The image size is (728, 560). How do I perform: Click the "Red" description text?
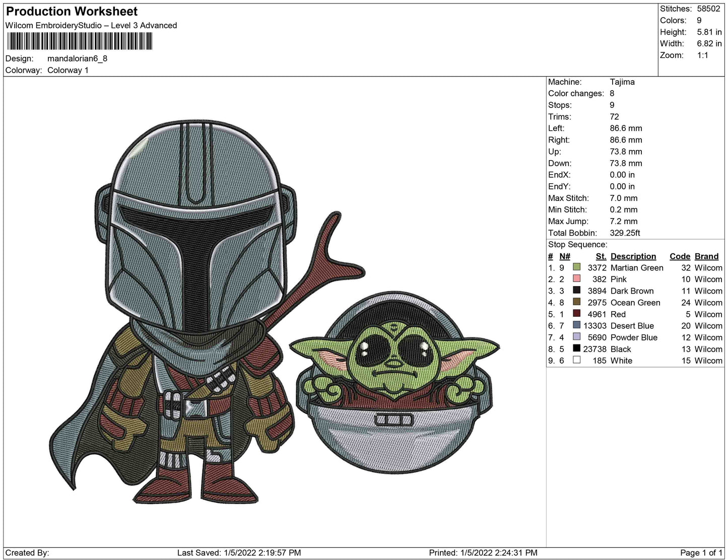click(618, 314)
